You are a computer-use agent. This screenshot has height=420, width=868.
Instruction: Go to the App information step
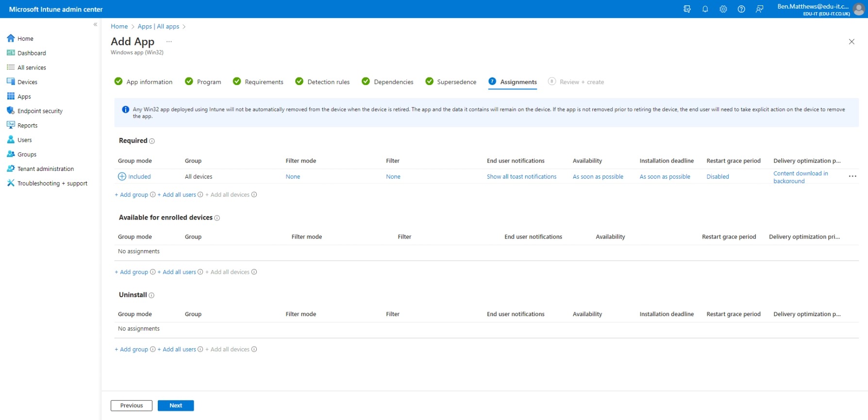pyautogui.click(x=144, y=82)
